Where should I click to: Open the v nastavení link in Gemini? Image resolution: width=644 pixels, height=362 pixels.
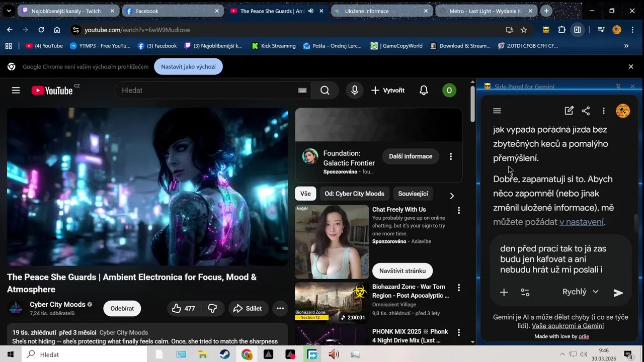pyautogui.click(x=582, y=222)
